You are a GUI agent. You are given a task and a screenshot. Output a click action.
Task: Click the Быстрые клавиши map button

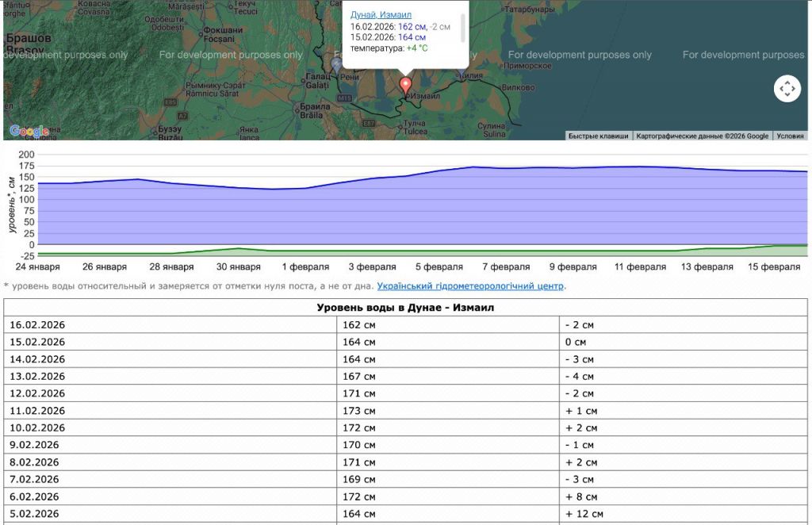[599, 136]
